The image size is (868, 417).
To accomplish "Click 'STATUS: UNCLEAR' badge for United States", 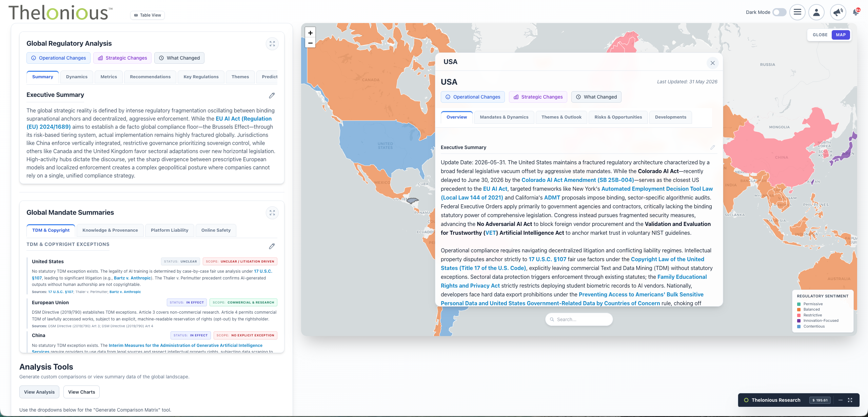I will [x=180, y=262].
